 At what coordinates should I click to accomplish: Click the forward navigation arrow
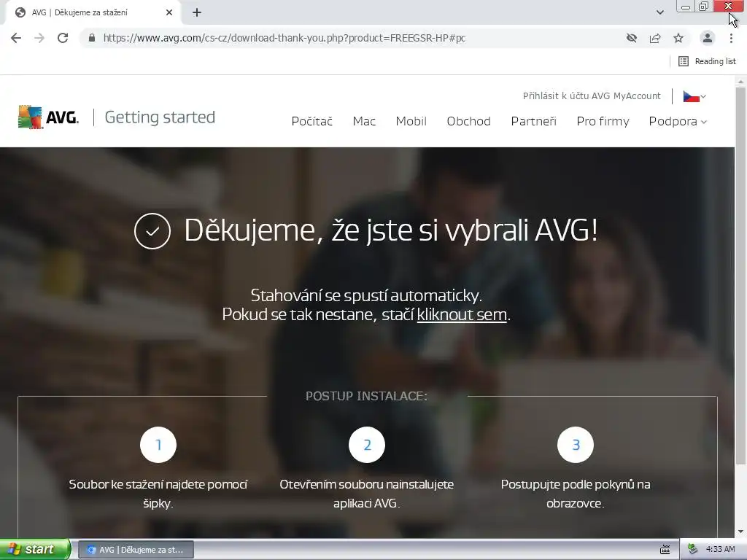[x=39, y=38]
